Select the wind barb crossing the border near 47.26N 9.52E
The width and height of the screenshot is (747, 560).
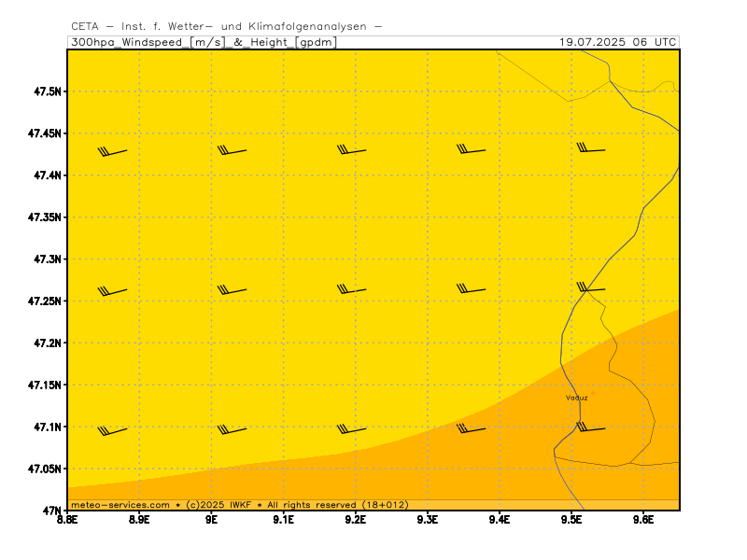(591, 287)
